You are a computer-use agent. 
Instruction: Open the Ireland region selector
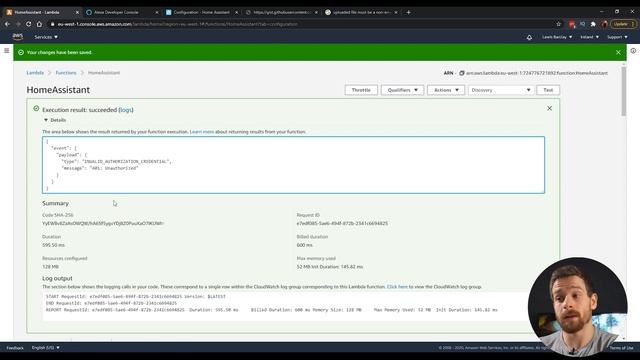coord(589,37)
